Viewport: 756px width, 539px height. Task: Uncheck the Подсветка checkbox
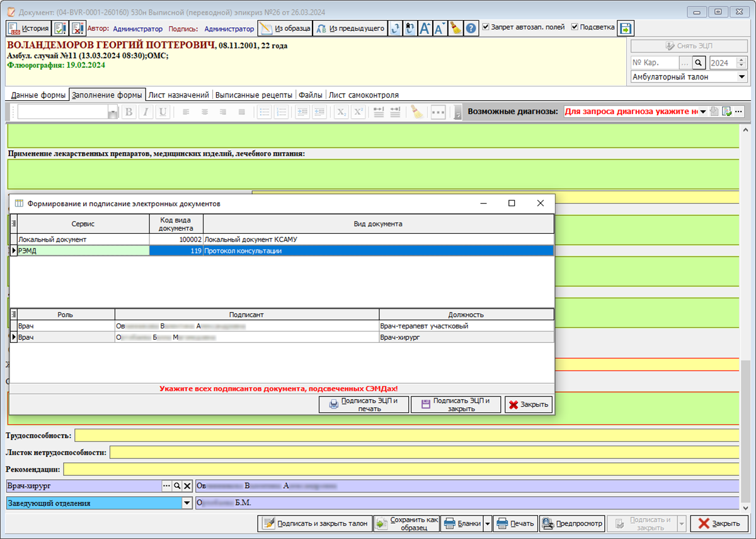575,27
